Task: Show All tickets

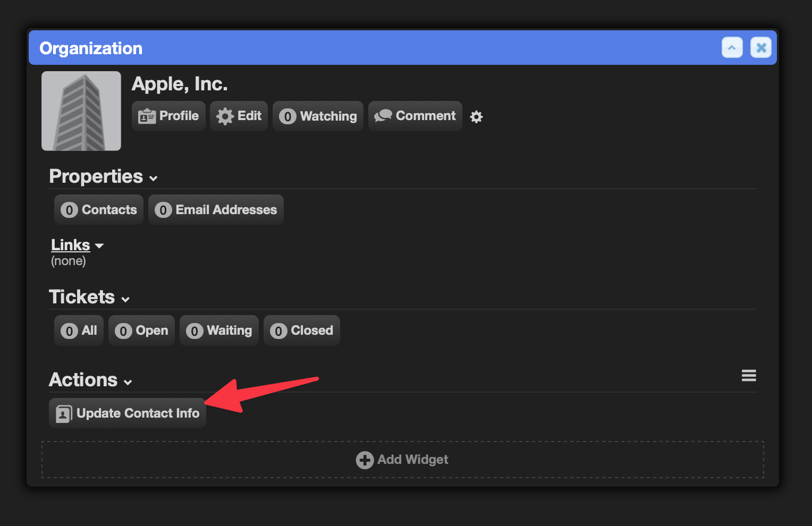Action: 79,330
